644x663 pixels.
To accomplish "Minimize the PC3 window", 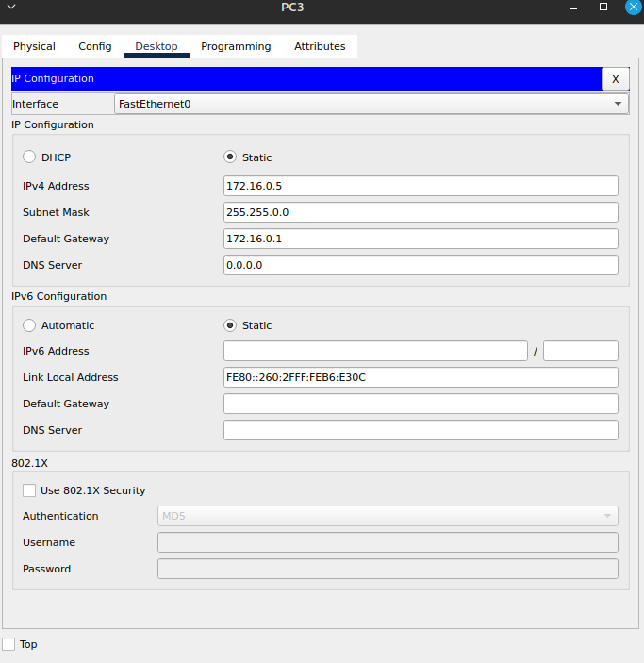I will [571, 8].
